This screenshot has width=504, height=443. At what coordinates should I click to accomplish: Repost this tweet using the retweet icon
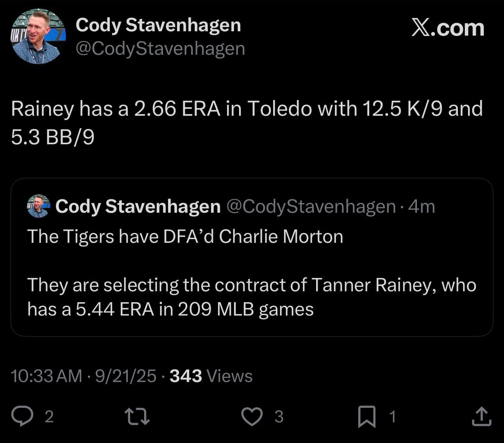137,416
